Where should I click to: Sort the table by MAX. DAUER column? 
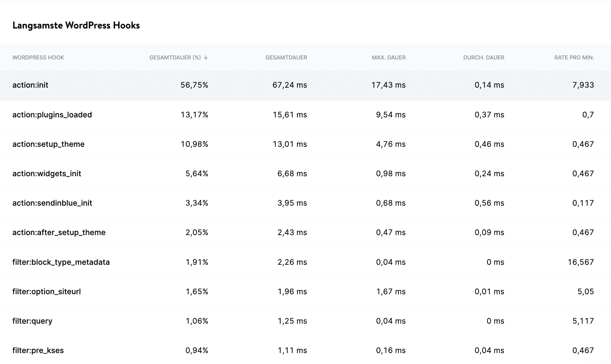[x=389, y=57]
